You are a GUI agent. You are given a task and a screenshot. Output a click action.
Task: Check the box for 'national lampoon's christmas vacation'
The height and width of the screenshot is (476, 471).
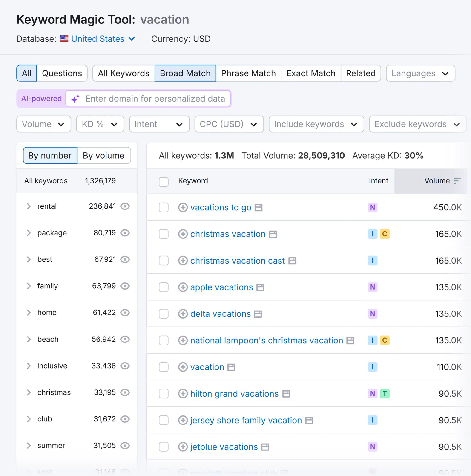tap(164, 340)
